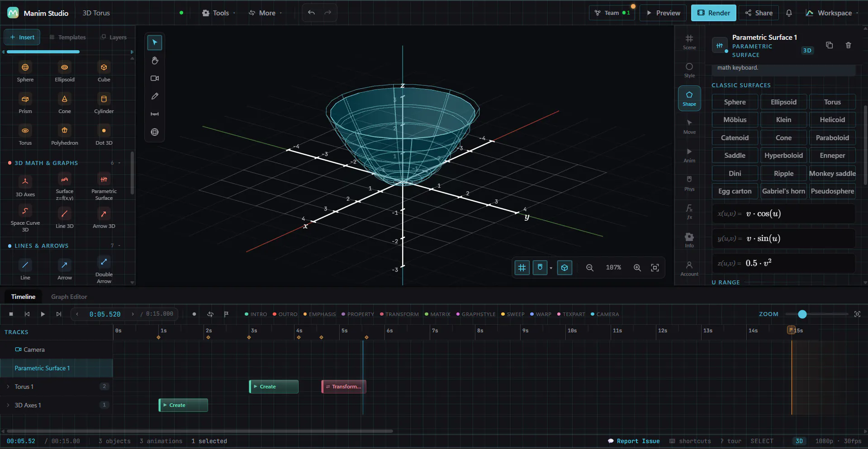Screen dimensions: 868x449
Task: Open the Anim inspector tab
Action: [689, 155]
